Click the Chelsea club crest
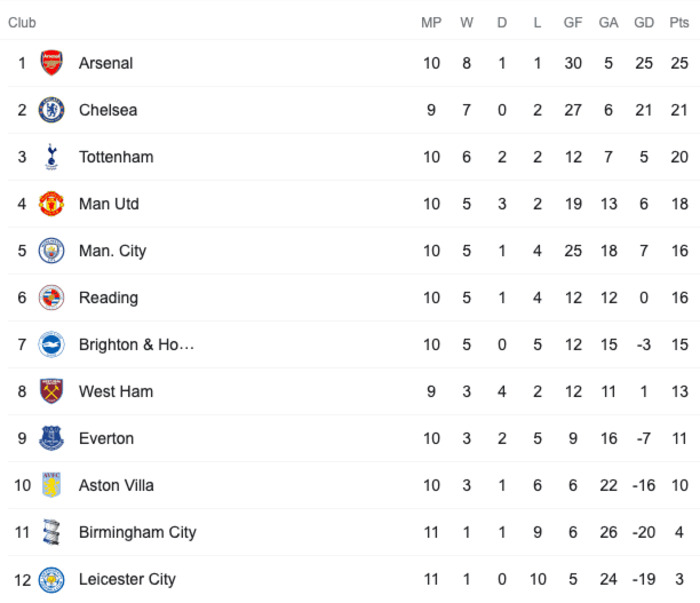Screen dimensions: 700x603 point(51,110)
